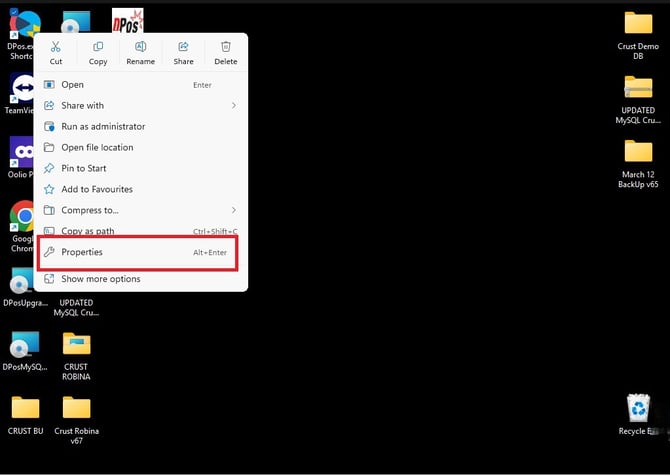The width and height of the screenshot is (670, 475).
Task: Click the Delete trash icon
Action: [226, 47]
